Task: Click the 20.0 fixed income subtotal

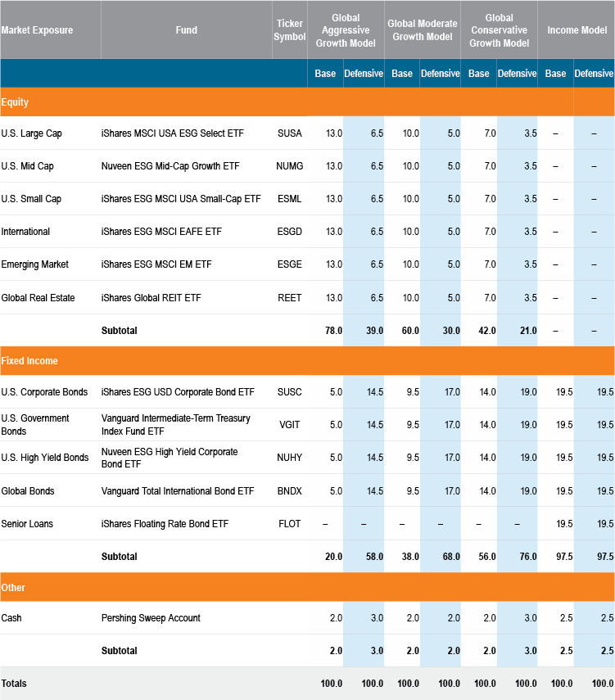Action: click(x=333, y=557)
